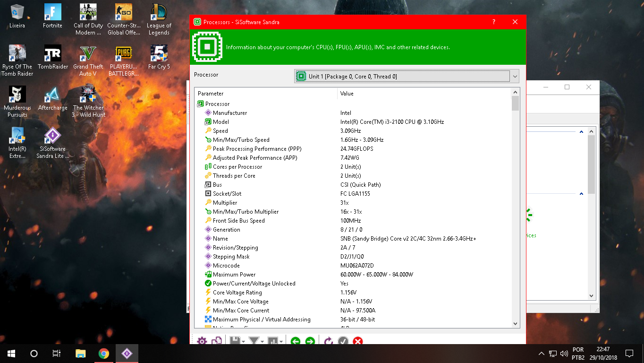
Task: Click the volume speaker tray icon
Action: point(564,354)
